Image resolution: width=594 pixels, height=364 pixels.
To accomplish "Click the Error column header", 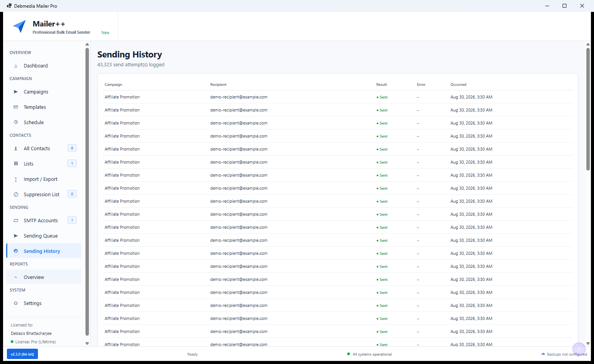I will (421, 85).
